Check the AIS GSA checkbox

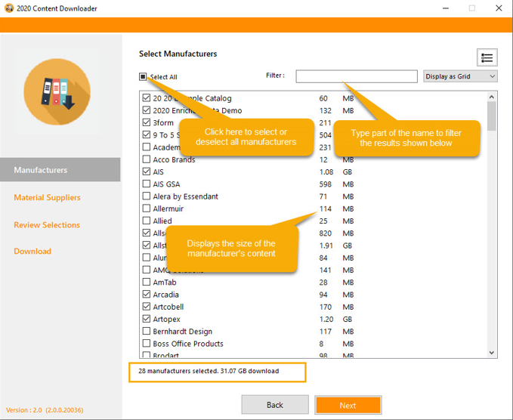147,184
